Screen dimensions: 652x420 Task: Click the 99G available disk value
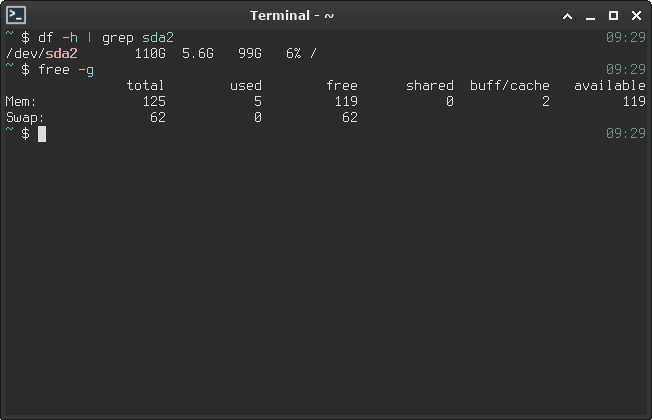pos(249,53)
